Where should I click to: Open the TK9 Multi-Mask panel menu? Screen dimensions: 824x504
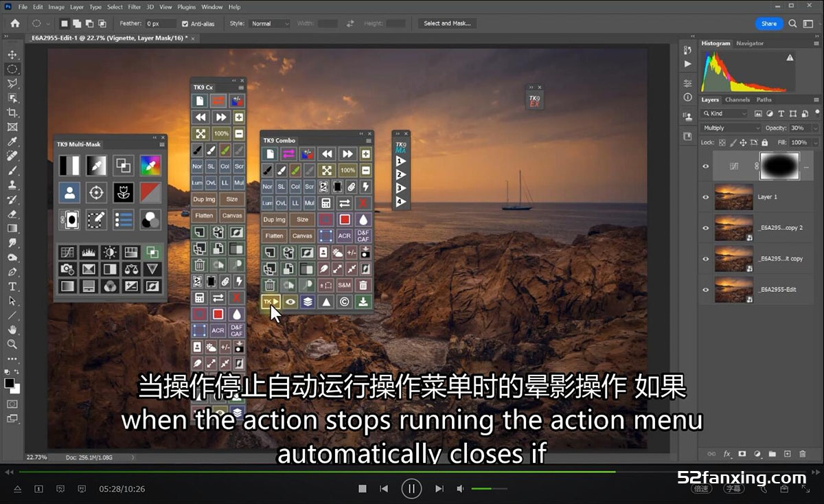click(x=161, y=144)
